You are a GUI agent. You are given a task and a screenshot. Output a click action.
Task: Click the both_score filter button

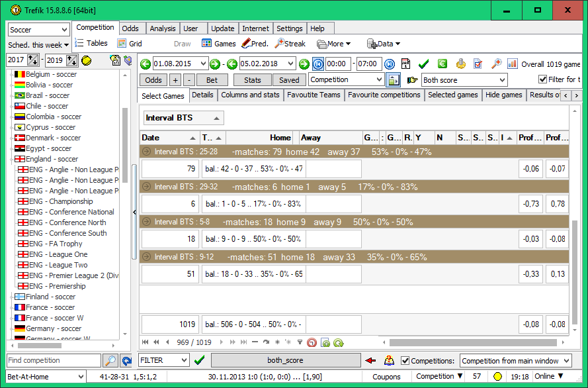(285, 361)
